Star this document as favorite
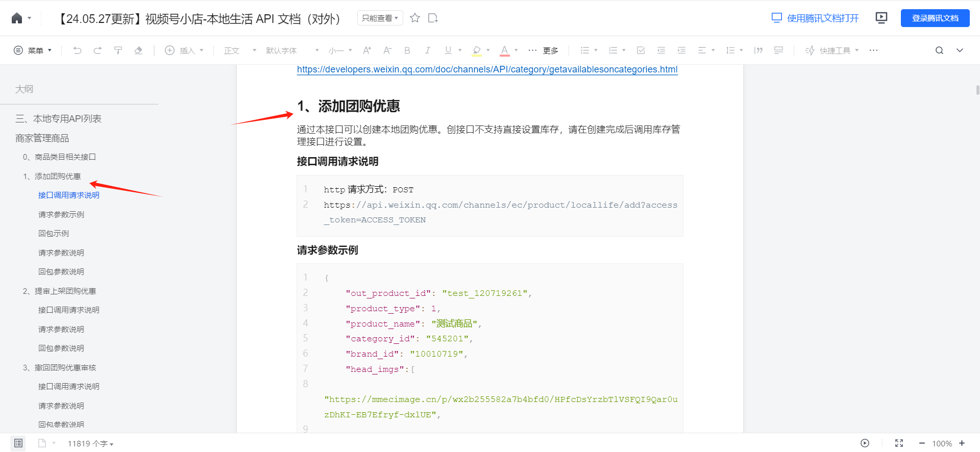Image resolution: width=980 pixels, height=452 pixels. [415, 18]
